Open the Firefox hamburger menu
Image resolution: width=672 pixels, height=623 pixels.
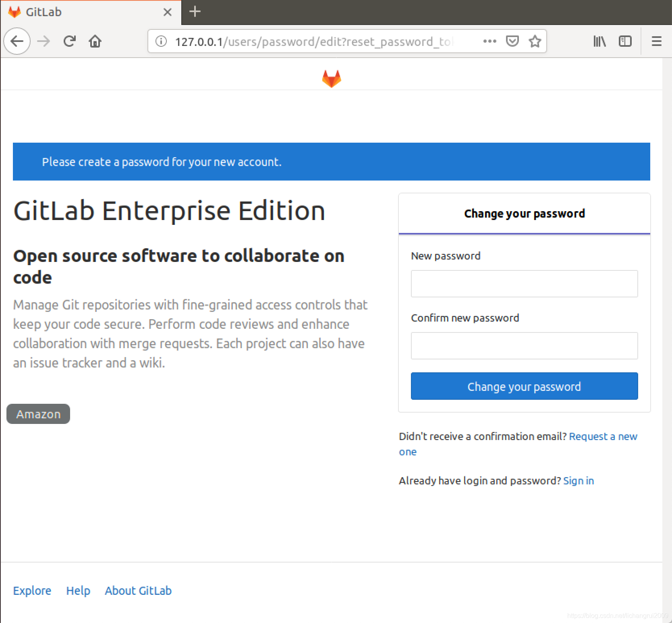[x=656, y=41]
